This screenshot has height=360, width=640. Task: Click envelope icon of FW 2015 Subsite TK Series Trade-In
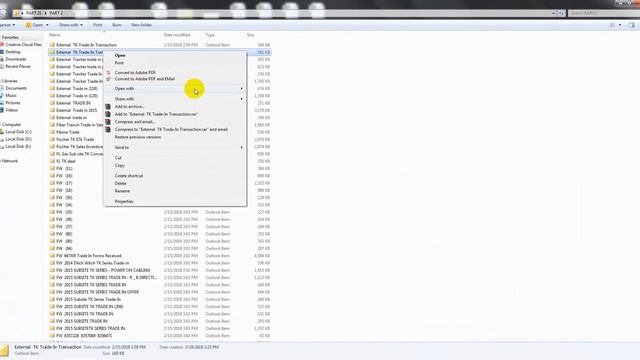[x=52, y=299]
